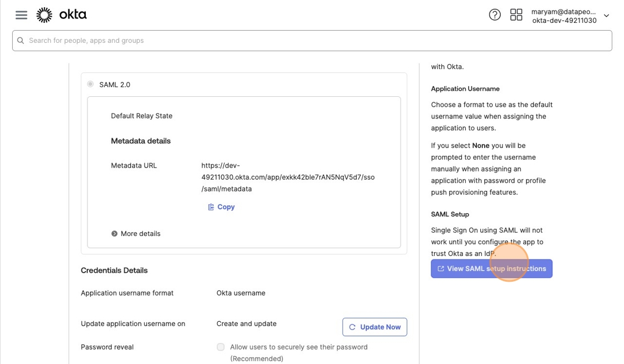This screenshot has width=624, height=364.
Task: Click the refresh icon in Update Now
Action: pos(352,327)
